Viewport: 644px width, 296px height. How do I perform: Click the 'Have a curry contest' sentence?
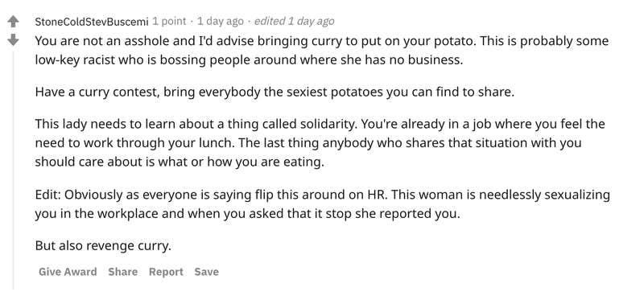(x=275, y=92)
